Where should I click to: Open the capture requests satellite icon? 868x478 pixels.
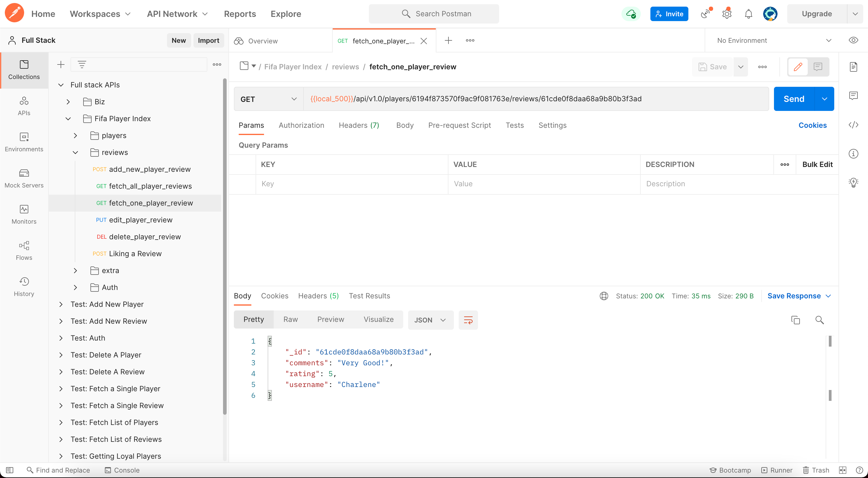point(706,14)
